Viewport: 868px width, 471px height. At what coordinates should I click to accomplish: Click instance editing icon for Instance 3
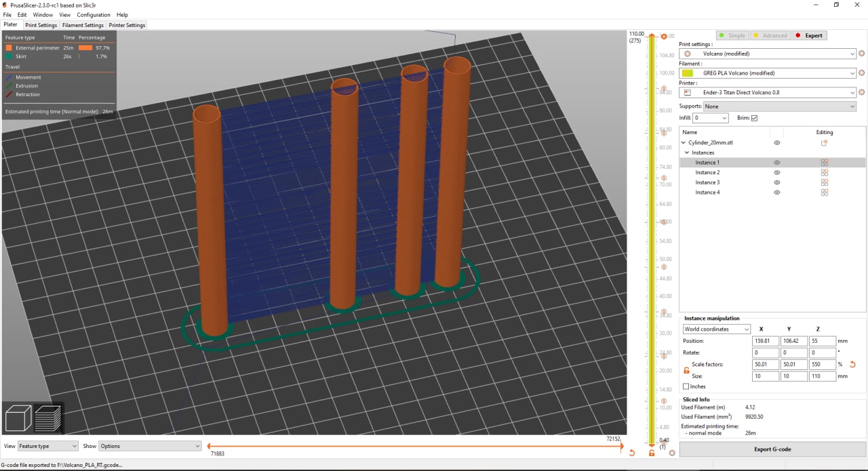[825, 182]
